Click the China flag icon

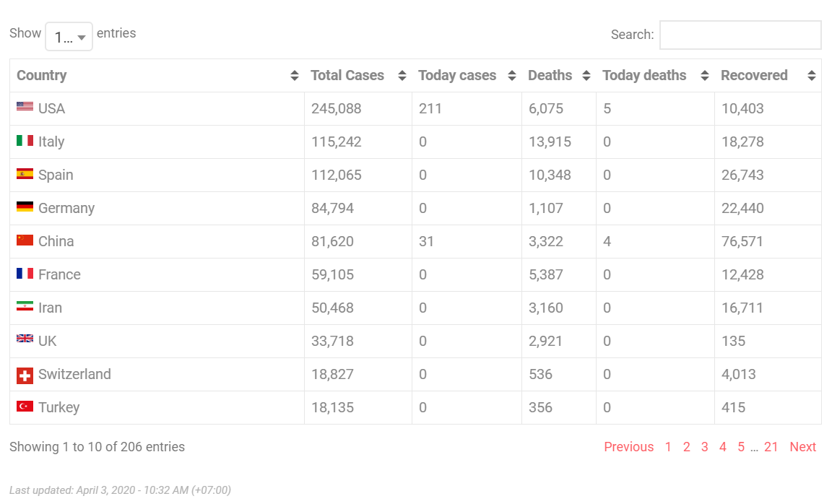(x=25, y=240)
